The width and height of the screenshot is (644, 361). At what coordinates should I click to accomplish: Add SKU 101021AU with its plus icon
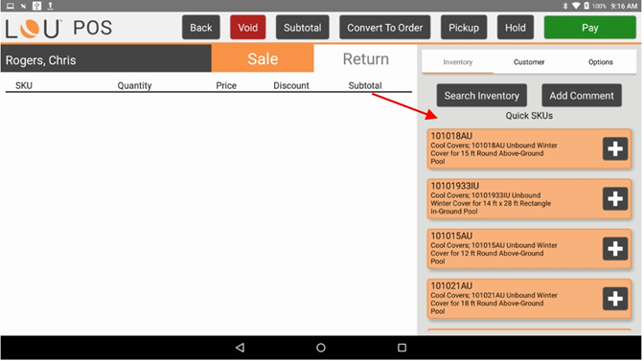coord(615,299)
